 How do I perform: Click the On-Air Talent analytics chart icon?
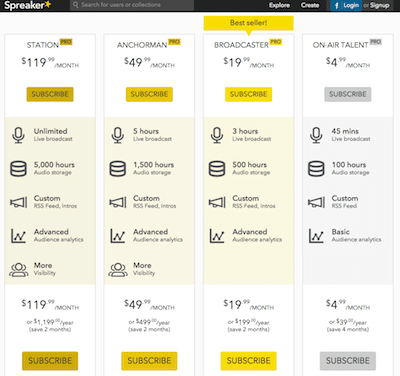point(316,236)
